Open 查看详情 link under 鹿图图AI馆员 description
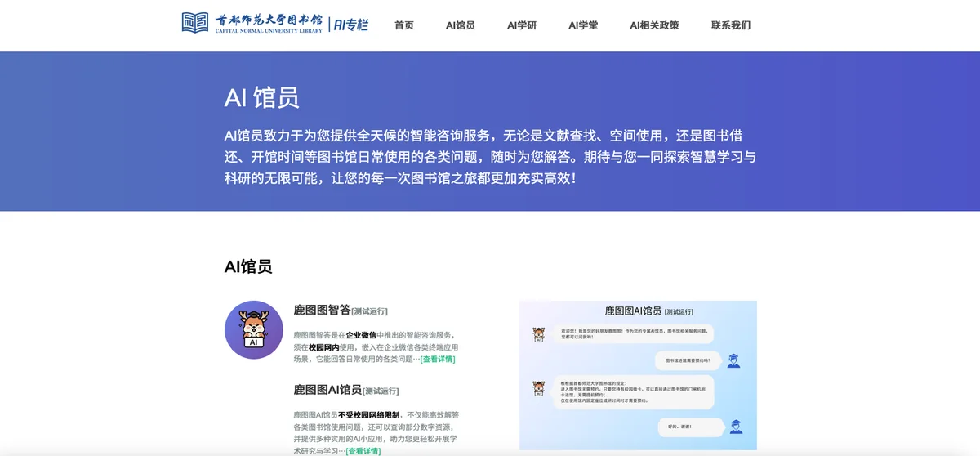This screenshot has height=456, width=980. tap(363, 451)
